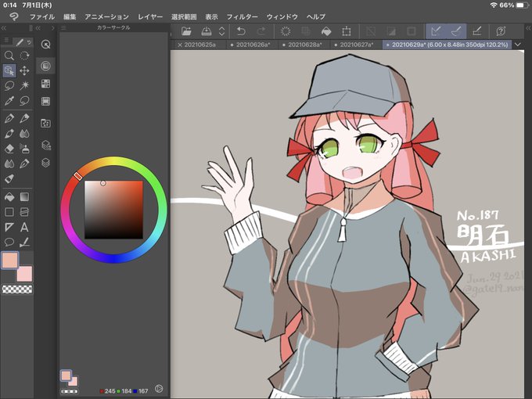Open the ウィンドウ menu
This screenshot has width=532, height=399.
[x=282, y=16]
